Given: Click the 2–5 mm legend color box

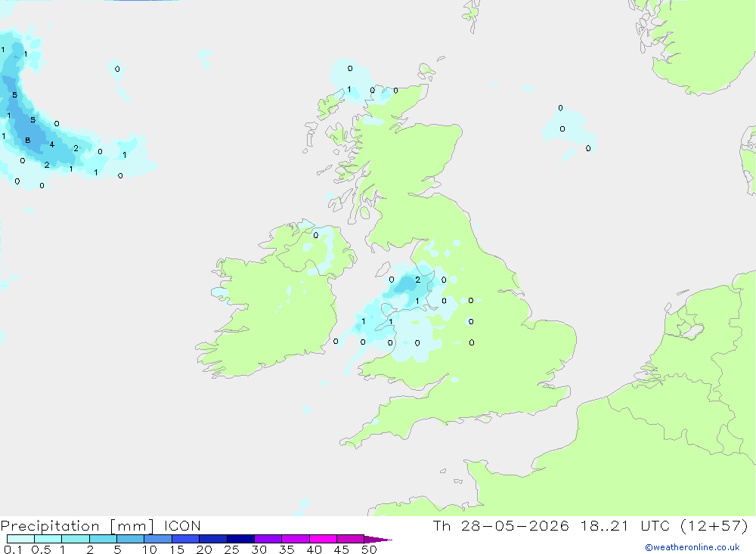Looking at the screenshot, I should (x=103, y=539).
